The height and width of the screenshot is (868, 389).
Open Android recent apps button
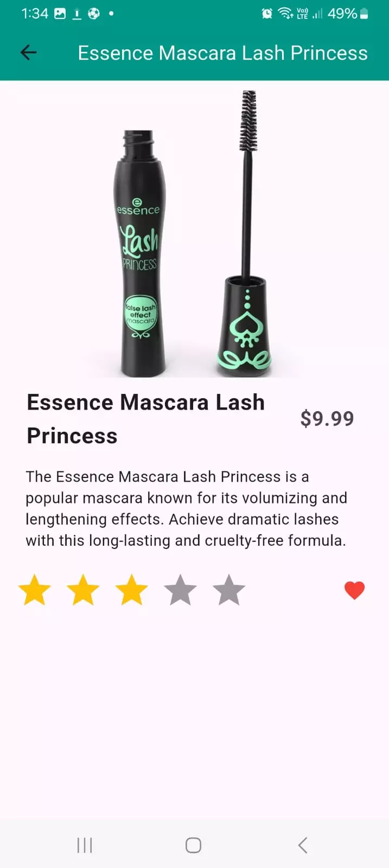pyautogui.click(x=85, y=845)
